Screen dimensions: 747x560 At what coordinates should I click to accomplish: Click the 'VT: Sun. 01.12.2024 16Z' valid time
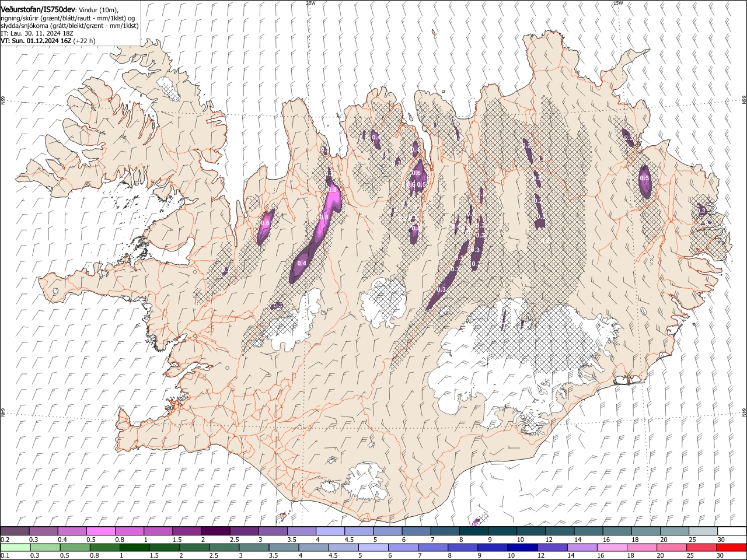tap(36, 41)
